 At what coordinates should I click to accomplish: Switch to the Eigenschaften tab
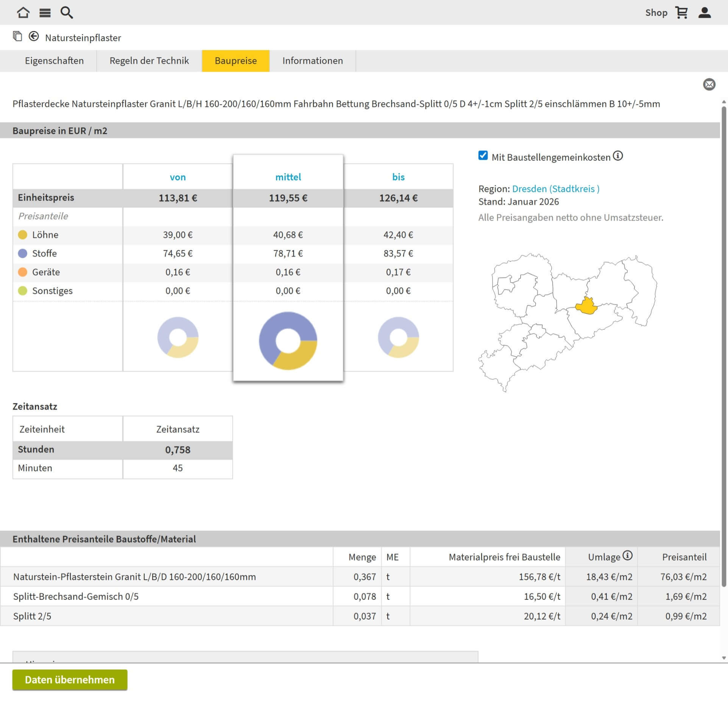(x=54, y=61)
